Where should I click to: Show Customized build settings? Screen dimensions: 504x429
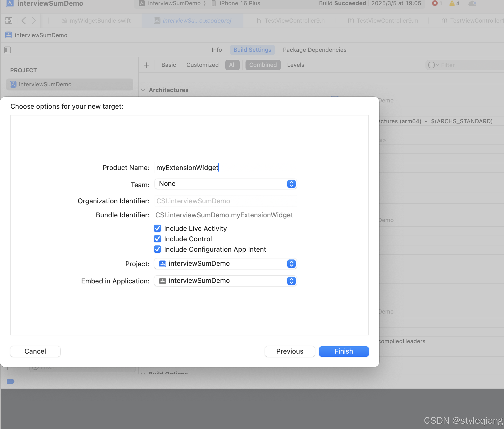point(202,65)
